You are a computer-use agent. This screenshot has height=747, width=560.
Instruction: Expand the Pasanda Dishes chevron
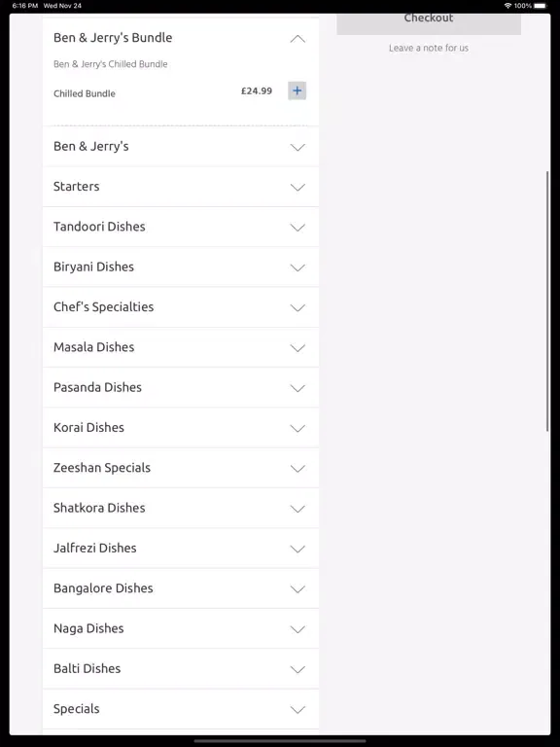(x=297, y=388)
